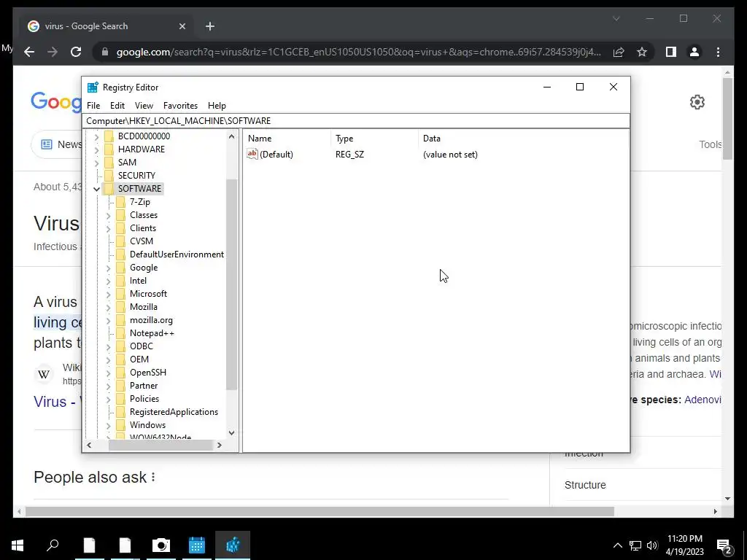Click tree pane scroll up arrow
This screenshot has width=747, height=560.
coord(231,136)
